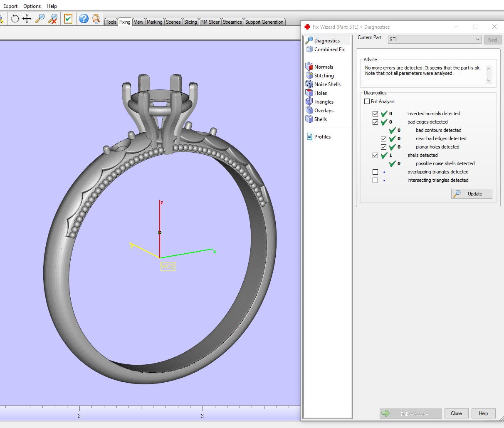Image resolution: width=504 pixels, height=428 pixels.
Task: Open Normals fixing in the wizard
Action: (x=323, y=67)
